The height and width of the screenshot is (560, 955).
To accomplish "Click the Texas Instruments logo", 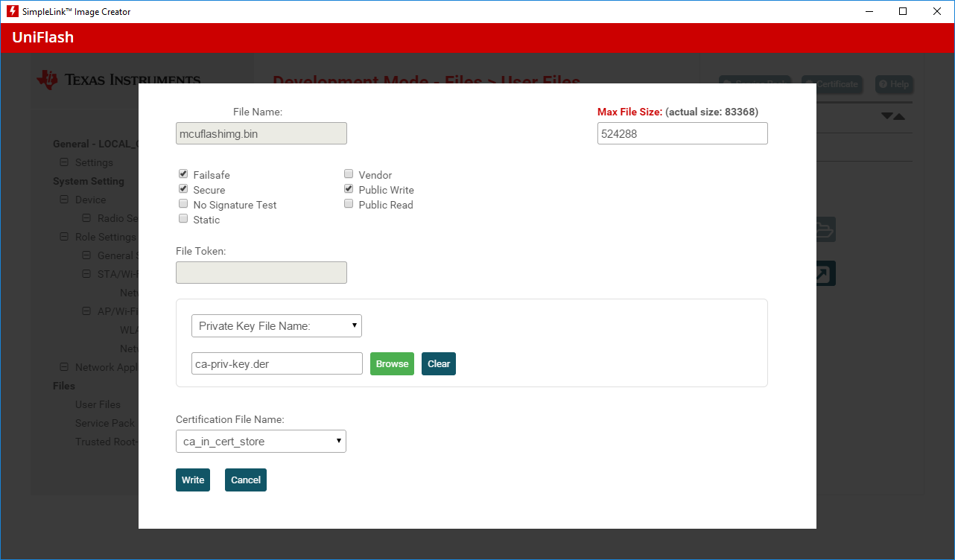I will click(x=119, y=80).
